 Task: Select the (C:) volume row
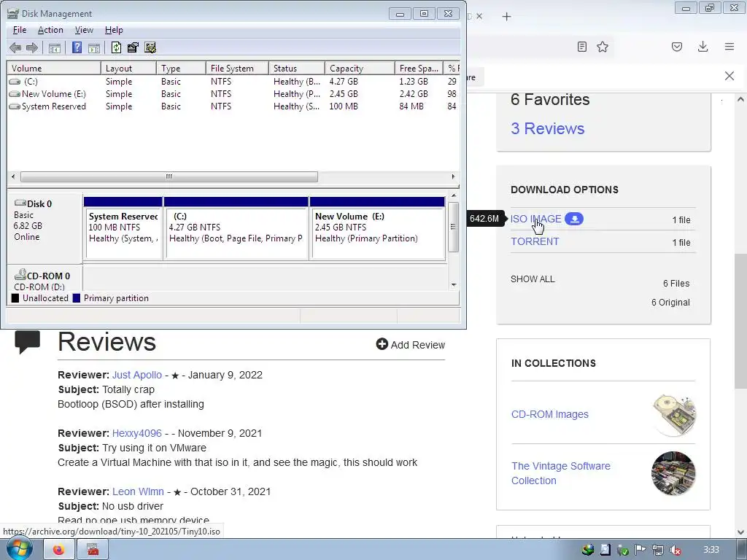pyautogui.click(x=233, y=82)
